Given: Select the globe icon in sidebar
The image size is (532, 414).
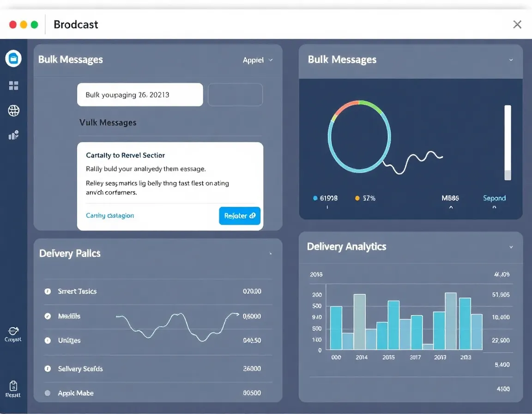Looking at the screenshot, I should tap(13, 110).
